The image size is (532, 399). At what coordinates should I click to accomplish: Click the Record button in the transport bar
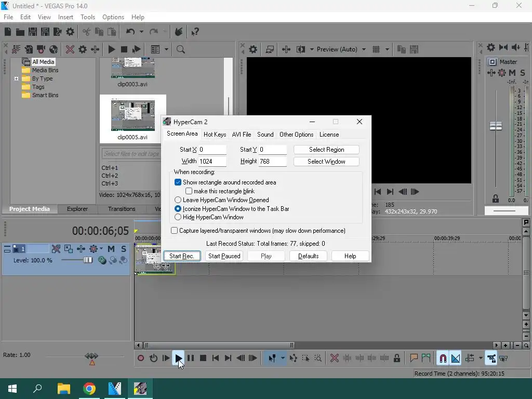click(140, 358)
